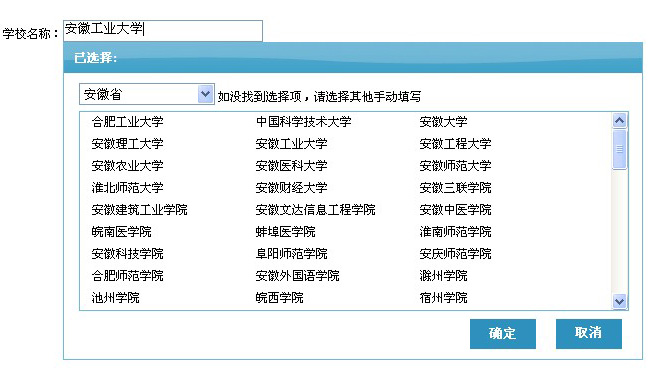Select 阜阳师范学院 from the list
The image size is (650, 383).
291,254
